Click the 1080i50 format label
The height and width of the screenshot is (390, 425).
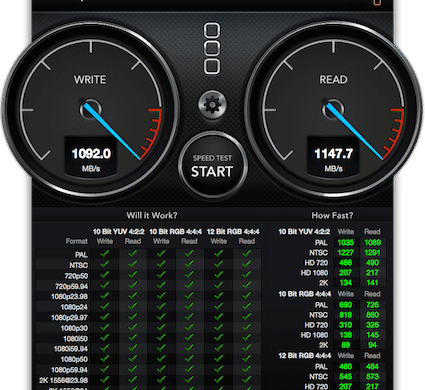[75, 339]
